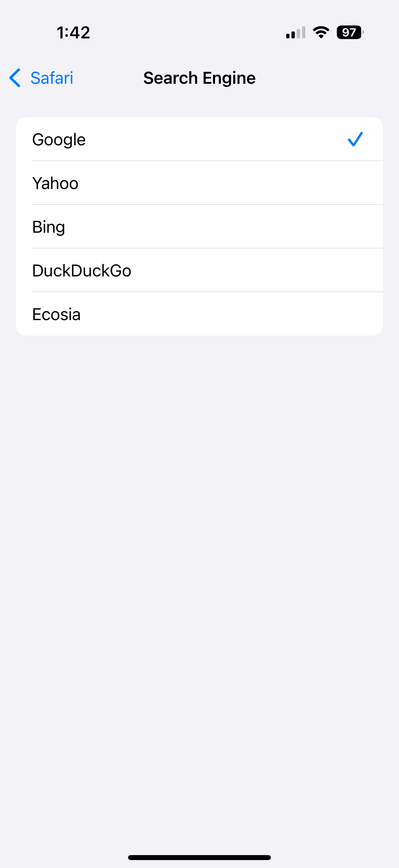This screenshot has height=868, width=399.
Task: Pick the DuckDuckGo list entry
Action: (82, 270)
